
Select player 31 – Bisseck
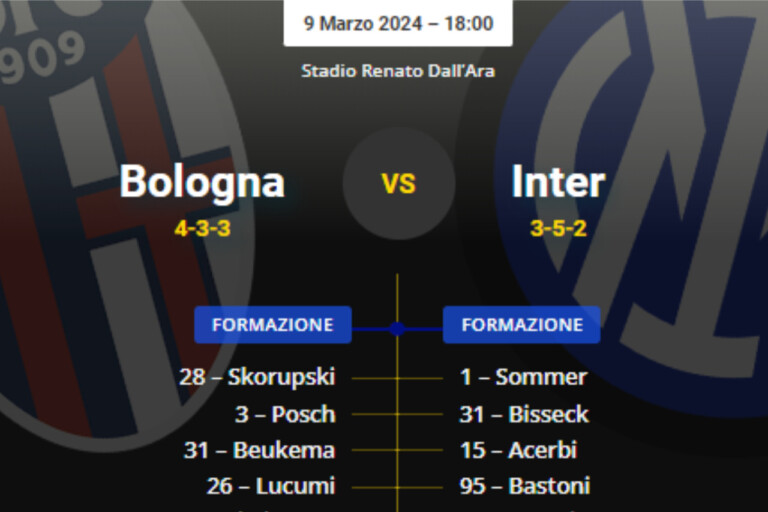coord(524,414)
